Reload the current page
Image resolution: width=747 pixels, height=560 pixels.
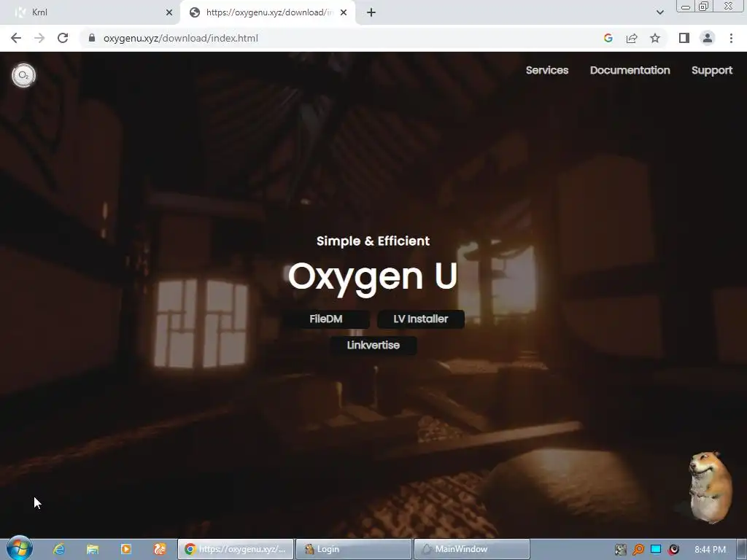point(63,38)
